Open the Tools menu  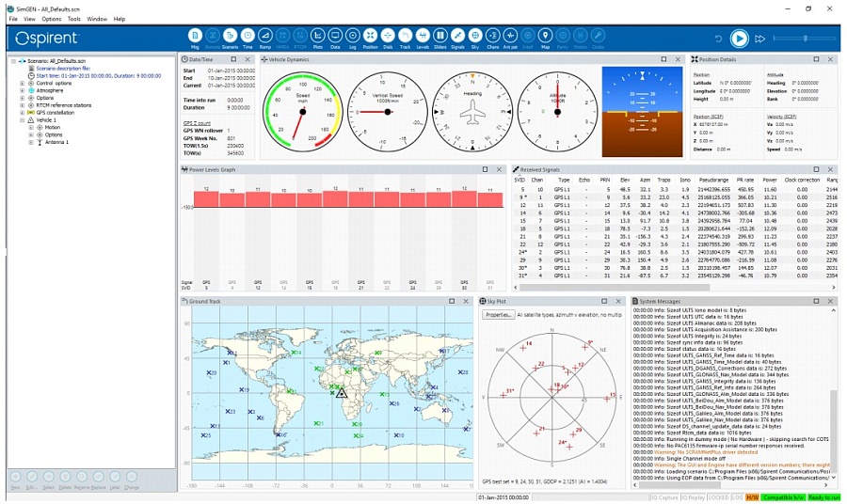click(73, 19)
